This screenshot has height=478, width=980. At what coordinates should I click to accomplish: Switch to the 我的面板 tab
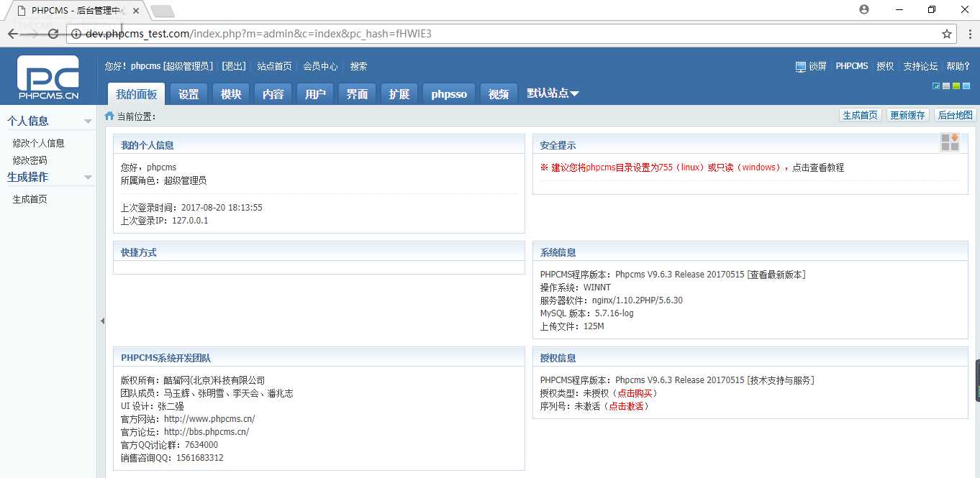click(136, 94)
